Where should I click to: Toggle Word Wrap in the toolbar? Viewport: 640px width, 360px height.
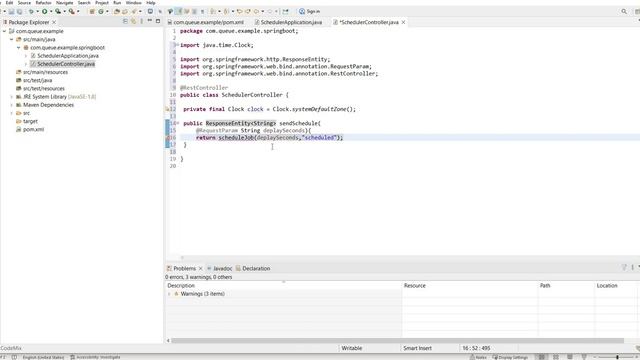click(x=187, y=11)
